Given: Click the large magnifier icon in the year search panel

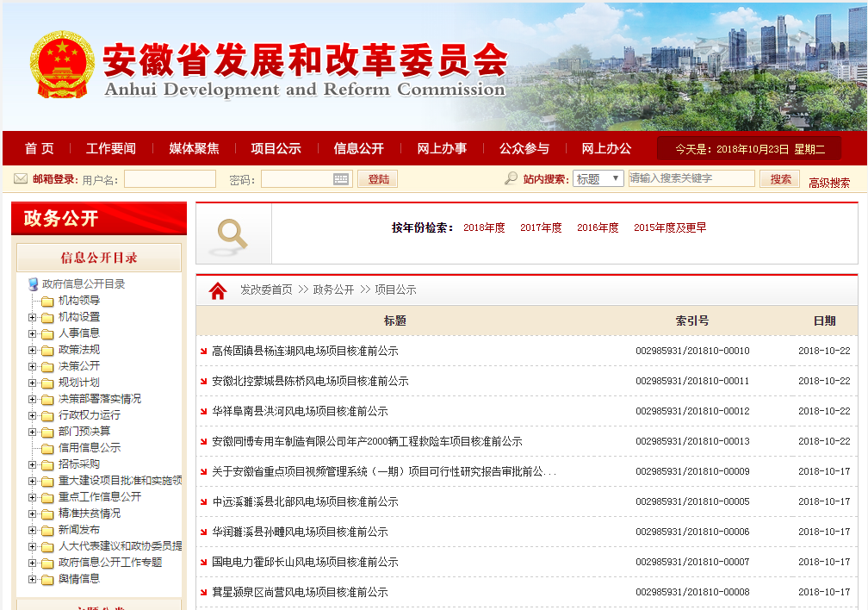Looking at the screenshot, I should coord(232,233).
